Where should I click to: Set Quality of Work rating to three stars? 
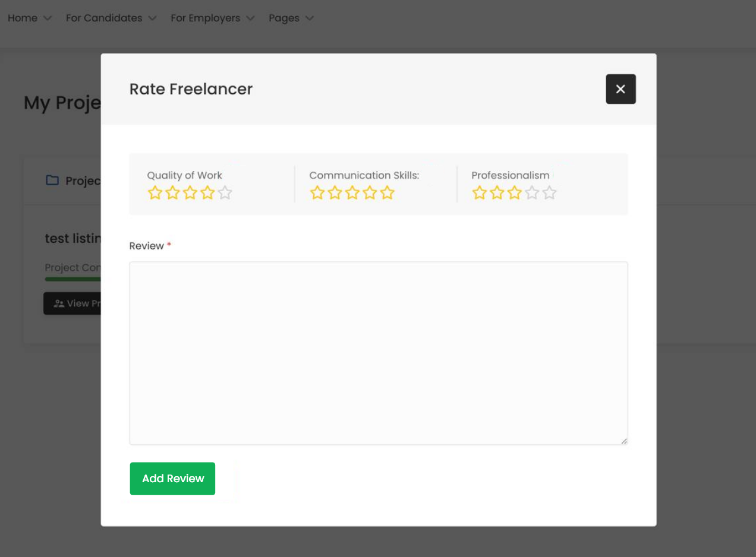click(x=190, y=193)
